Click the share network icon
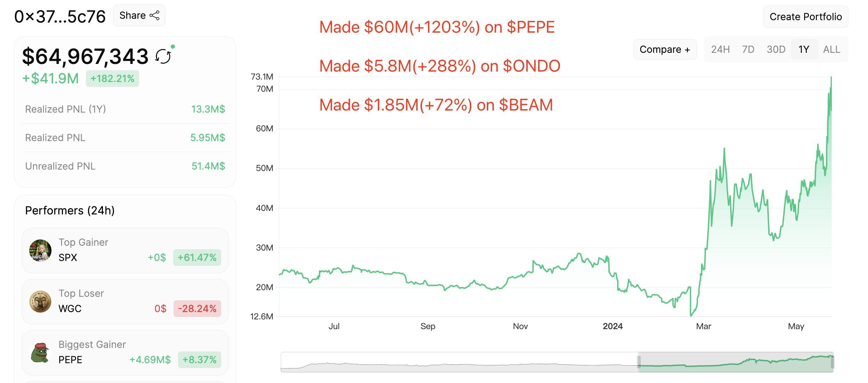The height and width of the screenshot is (383, 868). point(154,16)
